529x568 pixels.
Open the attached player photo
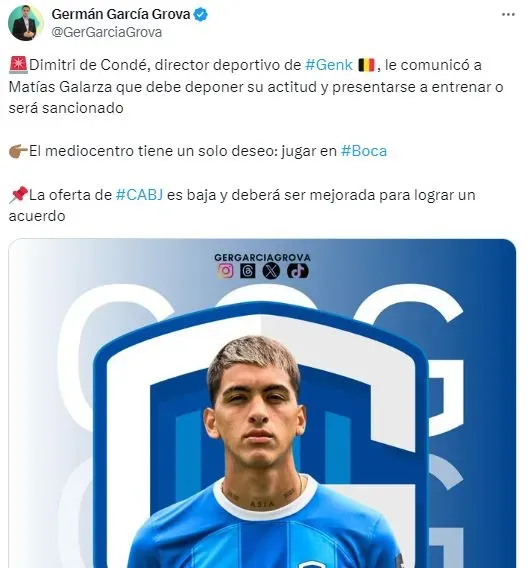[262, 403]
